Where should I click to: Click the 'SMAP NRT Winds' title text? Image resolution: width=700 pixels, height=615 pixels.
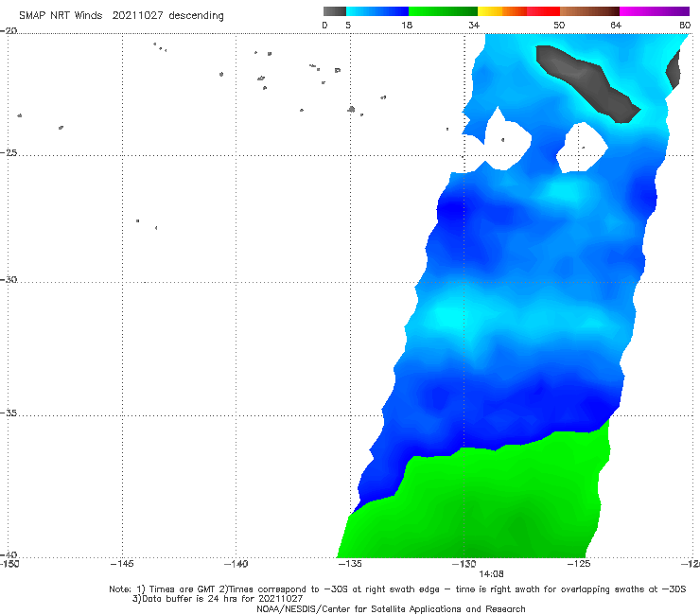tap(61, 15)
